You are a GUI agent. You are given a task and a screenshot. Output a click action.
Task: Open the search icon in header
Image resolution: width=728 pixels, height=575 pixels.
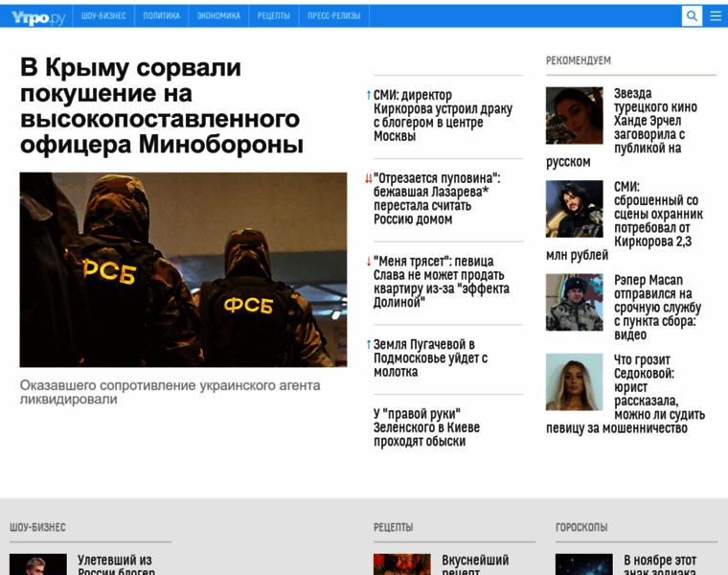tap(692, 15)
